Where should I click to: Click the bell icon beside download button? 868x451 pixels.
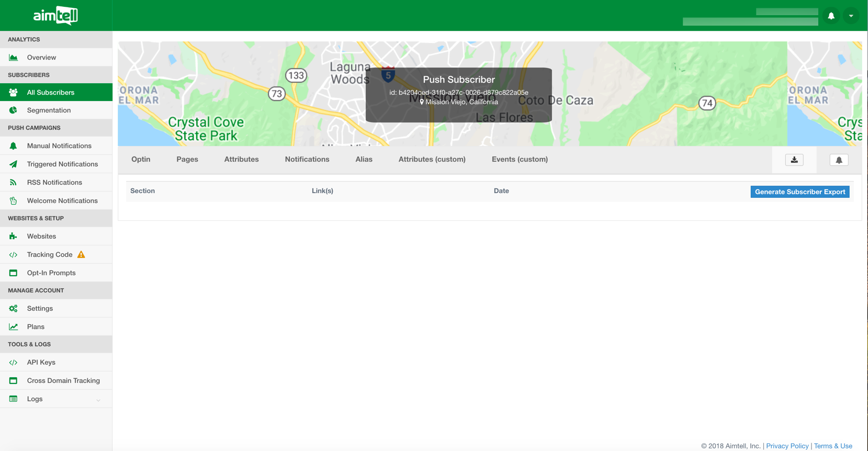(839, 160)
